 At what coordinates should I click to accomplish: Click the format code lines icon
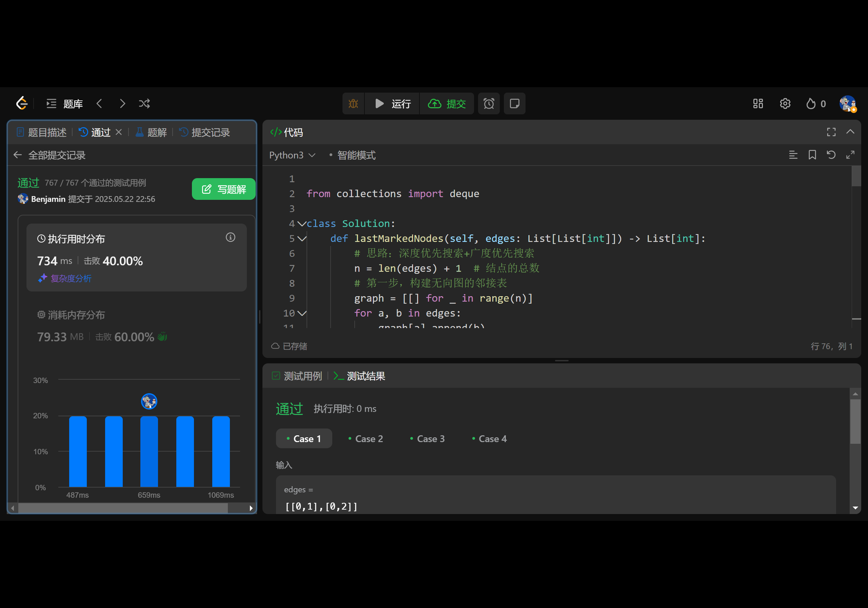pos(793,155)
